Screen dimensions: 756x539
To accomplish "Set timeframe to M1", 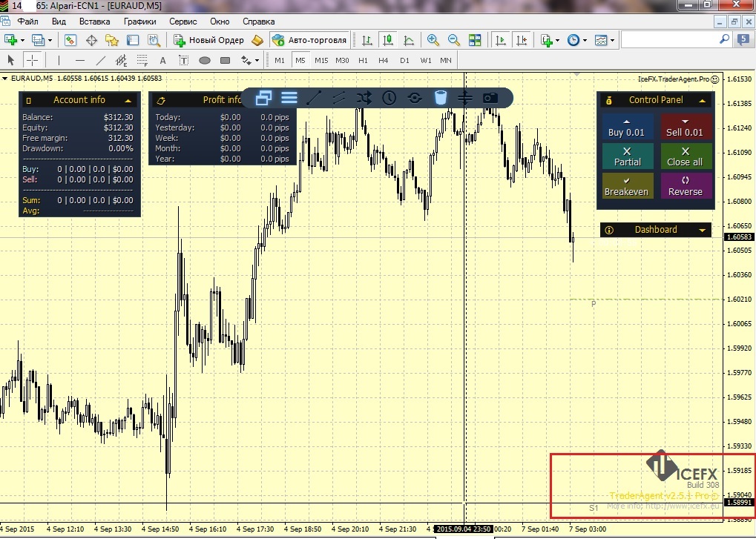I will [280, 60].
